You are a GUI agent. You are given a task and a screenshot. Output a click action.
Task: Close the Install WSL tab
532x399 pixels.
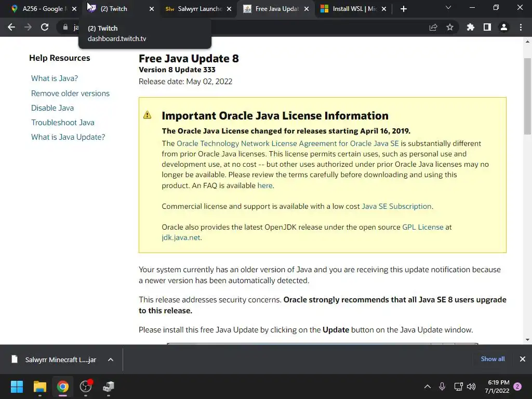click(384, 9)
